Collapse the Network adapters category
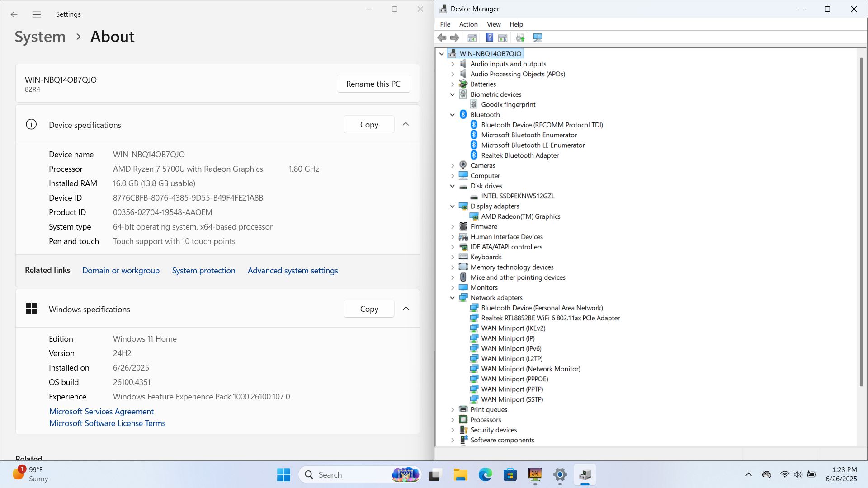868x488 pixels. tap(452, 298)
